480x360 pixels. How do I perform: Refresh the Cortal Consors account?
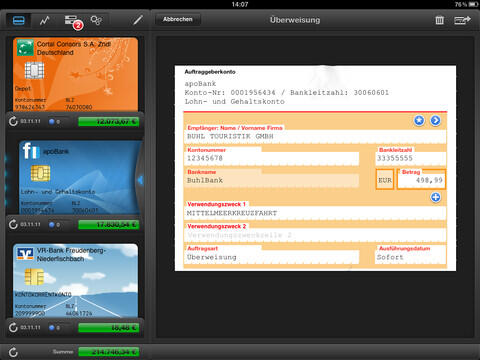pyautogui.click(x=13, y=121)
